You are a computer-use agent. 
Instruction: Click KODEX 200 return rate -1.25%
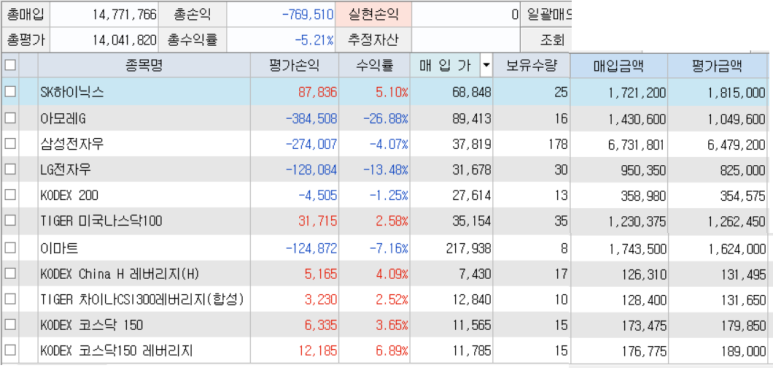tap(389, 195)
